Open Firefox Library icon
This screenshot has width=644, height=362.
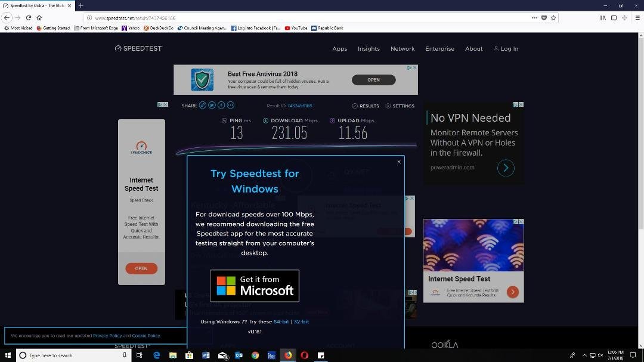[x=603, y=18]
